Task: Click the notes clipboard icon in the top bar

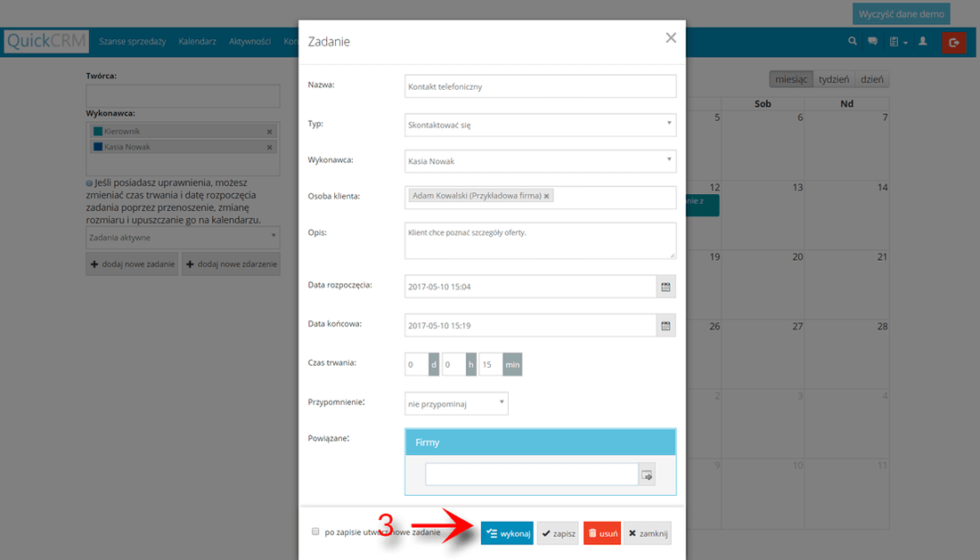Action: (x=894, y=41)
